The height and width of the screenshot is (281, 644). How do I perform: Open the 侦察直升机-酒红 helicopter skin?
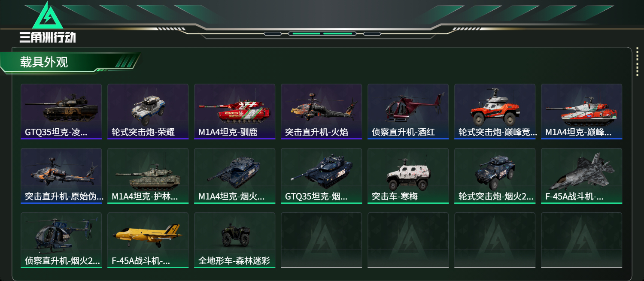408,112
